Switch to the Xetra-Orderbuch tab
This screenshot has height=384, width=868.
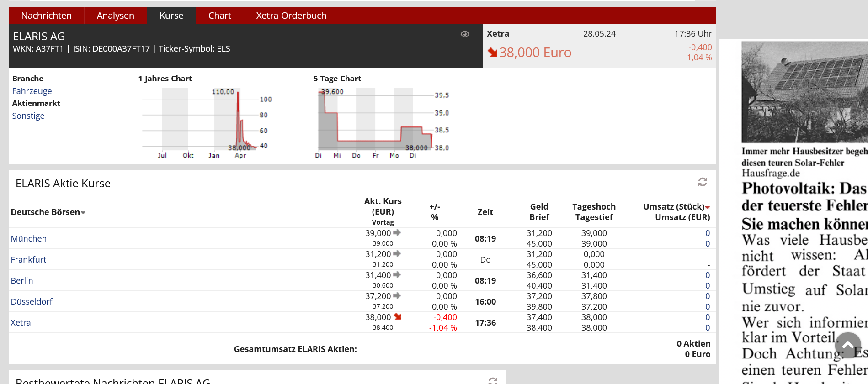coord(291,16)
